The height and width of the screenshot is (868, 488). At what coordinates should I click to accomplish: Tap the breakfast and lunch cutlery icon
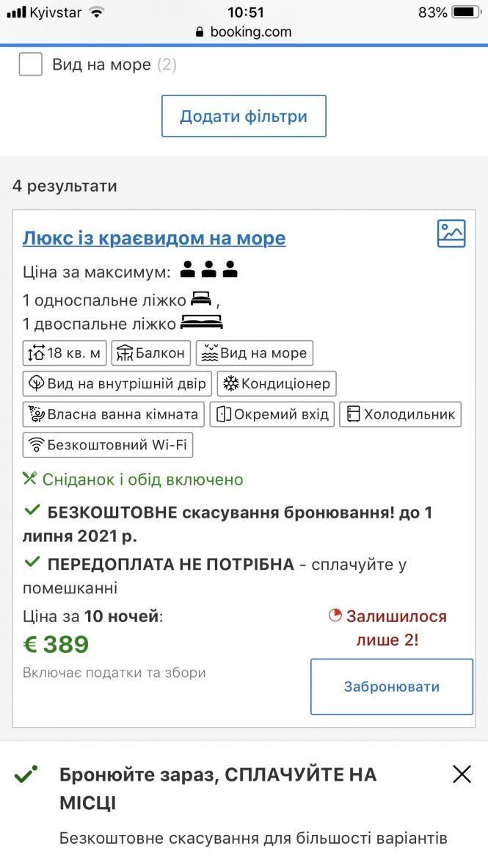click(x=30, y=480)
